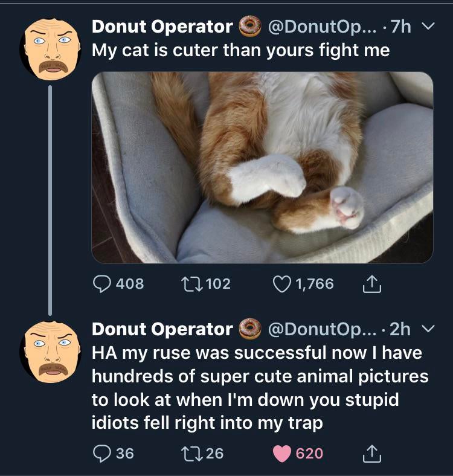The width and height of the screenshot is (453, 476).
Task: Open the 7h timestamp of first tweet
Action: pyautogui.click(x=401, y=27)
